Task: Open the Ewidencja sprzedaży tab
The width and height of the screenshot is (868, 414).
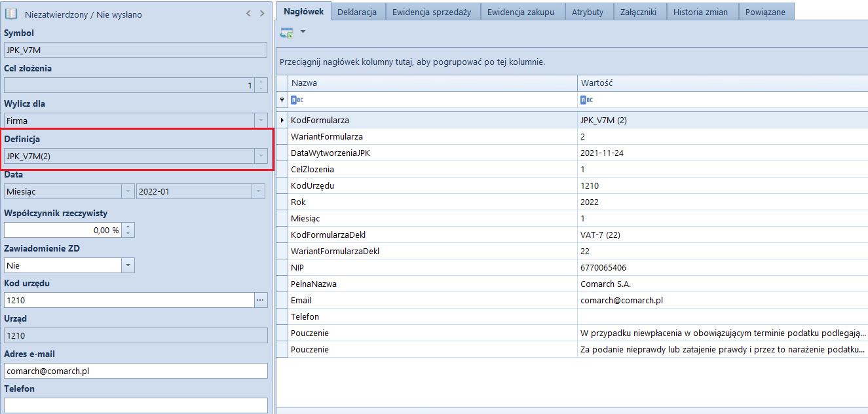Action: (x=432, y=12)
